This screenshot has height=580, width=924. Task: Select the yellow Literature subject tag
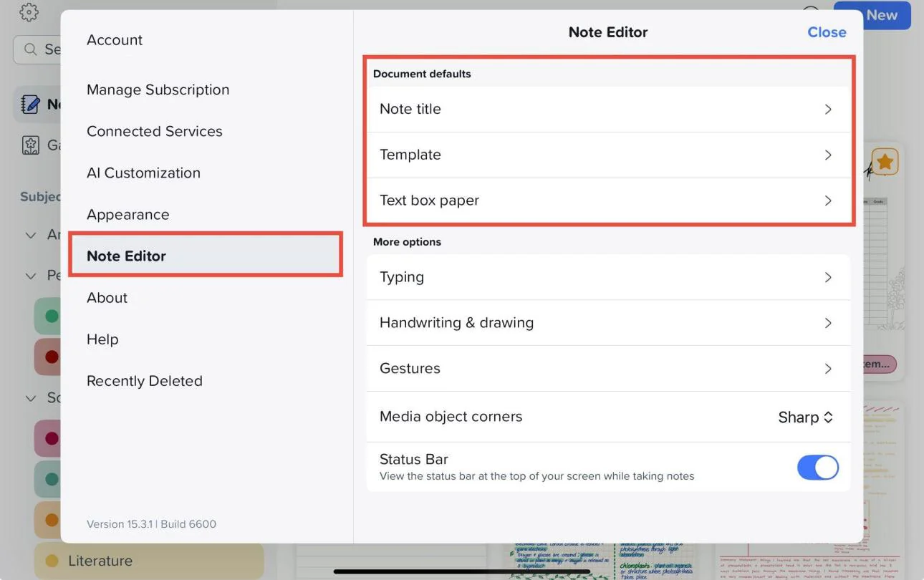click(x=149, y=561)
